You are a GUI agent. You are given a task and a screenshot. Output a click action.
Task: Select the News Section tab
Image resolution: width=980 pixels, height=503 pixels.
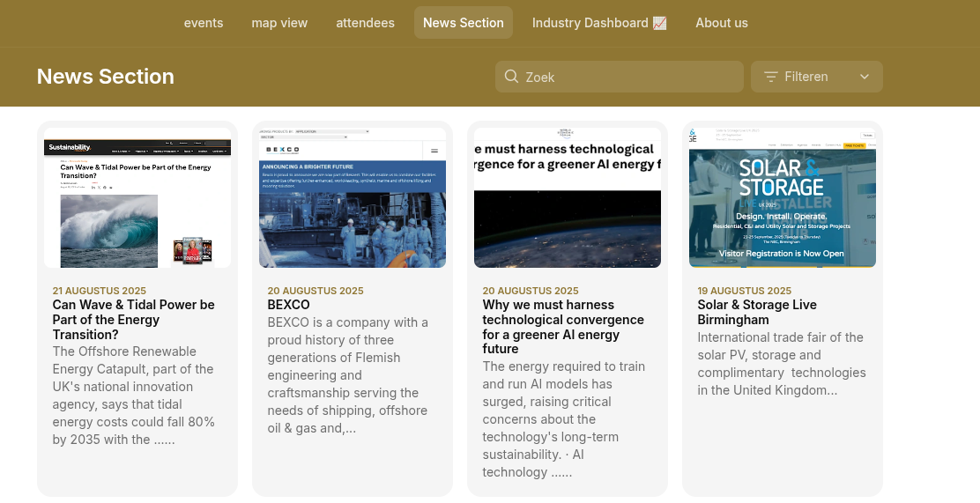[464, 23]
